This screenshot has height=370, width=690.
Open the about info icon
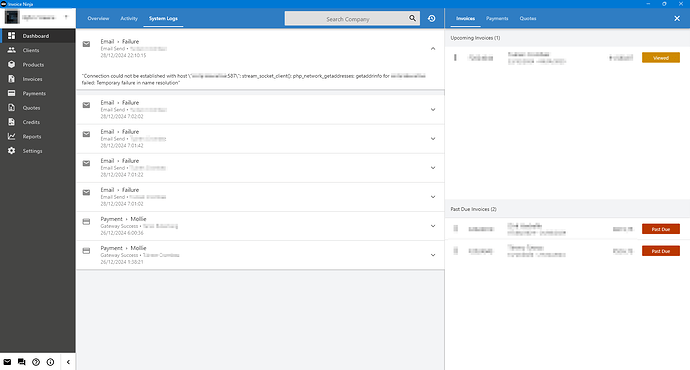coord(51,362)
